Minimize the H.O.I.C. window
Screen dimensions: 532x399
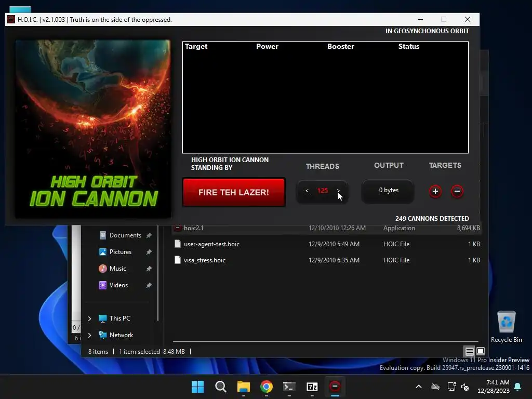tap(420, 19)
